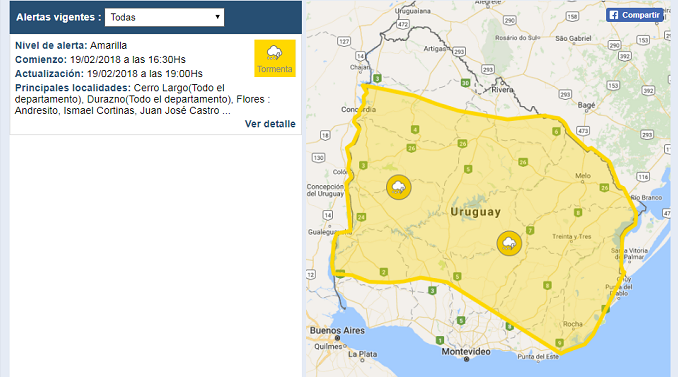Open Ver detalle link
Viewport: 678px width, 377px height.
click(x=270, y=124)
